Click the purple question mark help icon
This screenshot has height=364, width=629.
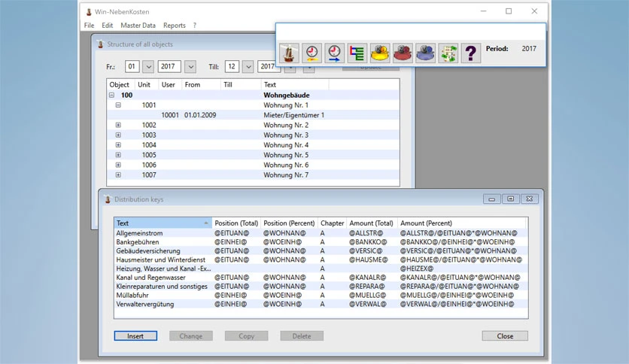point(471,53)
